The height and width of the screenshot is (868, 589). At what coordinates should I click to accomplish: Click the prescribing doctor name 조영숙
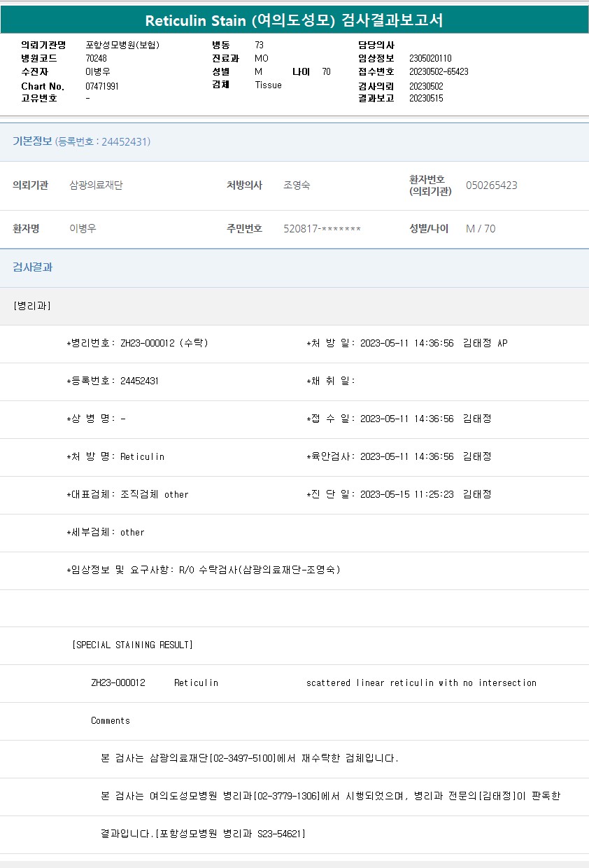click(x=297, y=185)
